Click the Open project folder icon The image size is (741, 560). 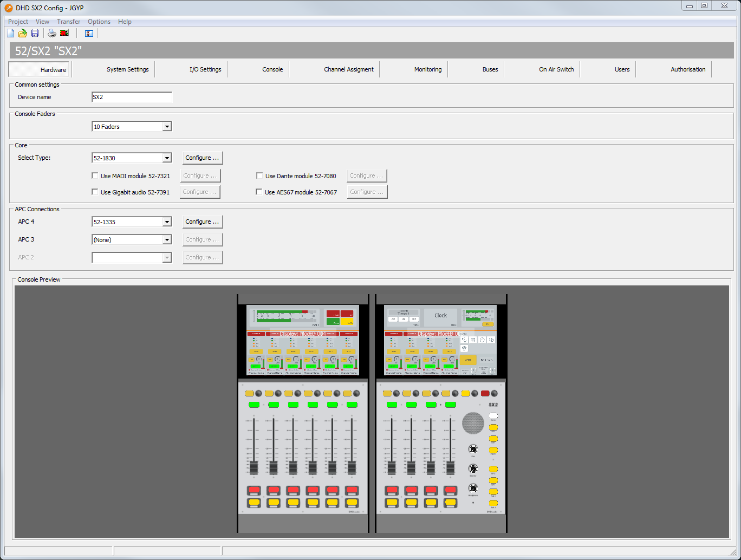[x=23, y=33]
